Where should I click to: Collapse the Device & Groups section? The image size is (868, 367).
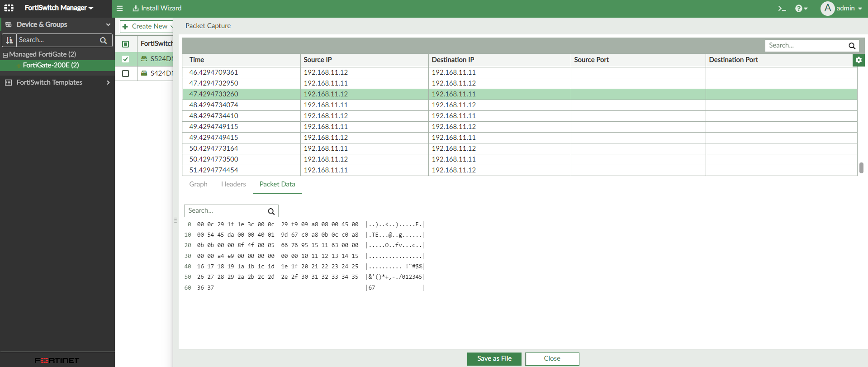point(108,24)
